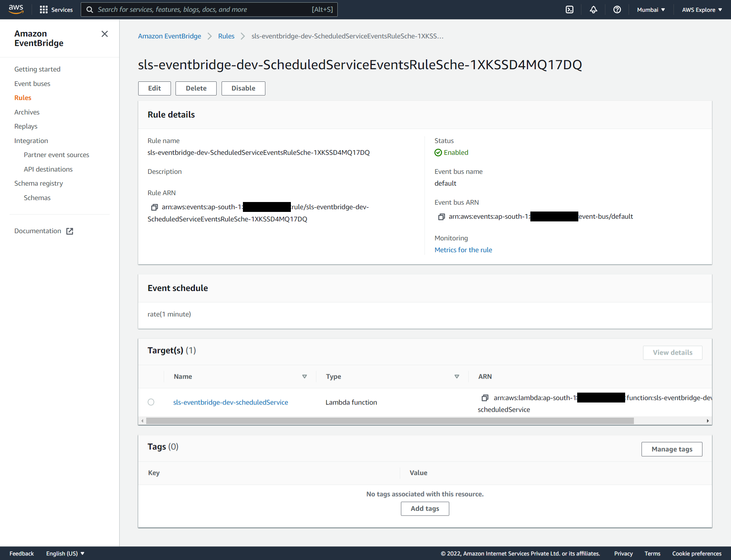Copy the Event bus ARN
The image size is (731, 560).
(441, 217)
